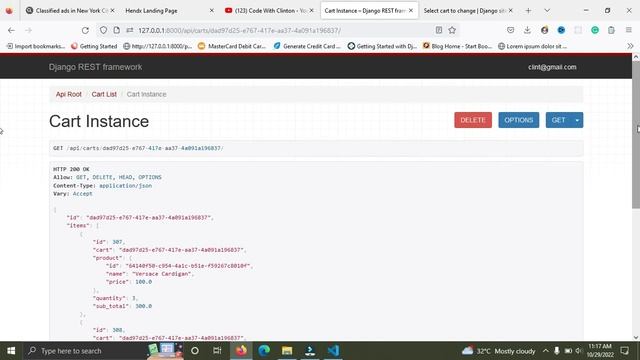The height and width of the screenshot is (360, 640).
Task: Open the volume control in tray
Action: pos(578,351)
